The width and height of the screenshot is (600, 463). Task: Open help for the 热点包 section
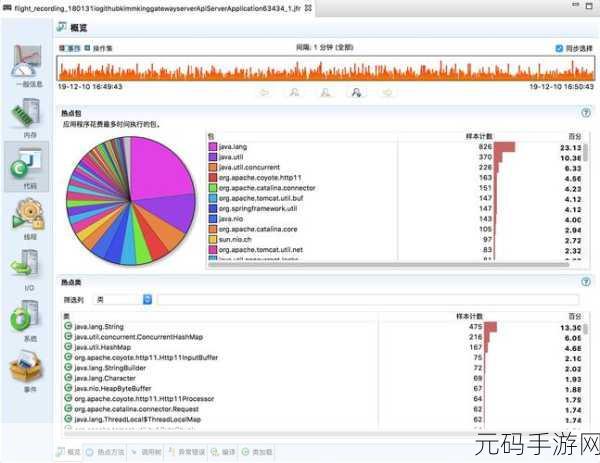[x=585, y=112]
